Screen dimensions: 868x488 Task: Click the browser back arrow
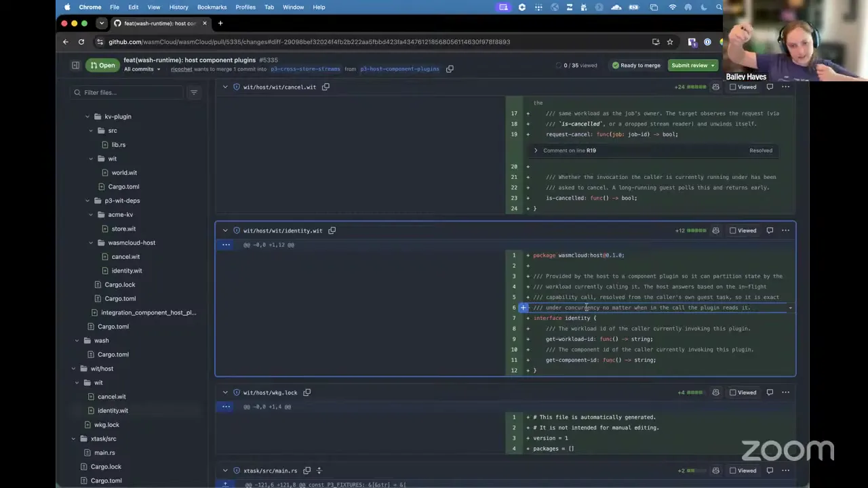click(66, 42)
